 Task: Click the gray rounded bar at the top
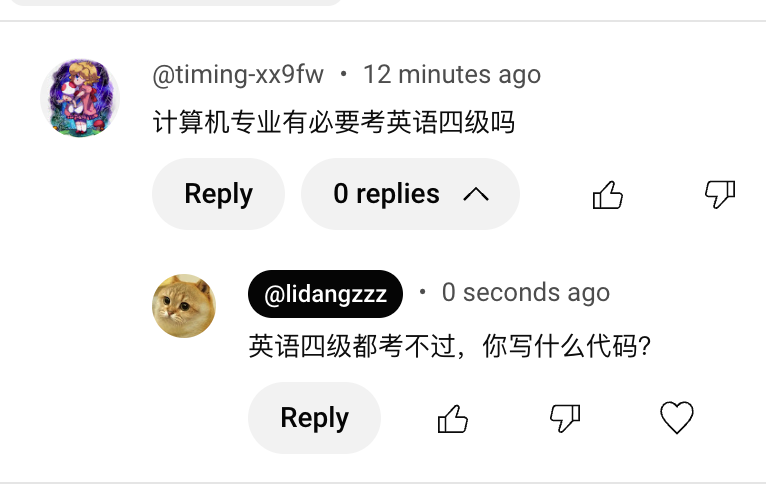[176, 2]
